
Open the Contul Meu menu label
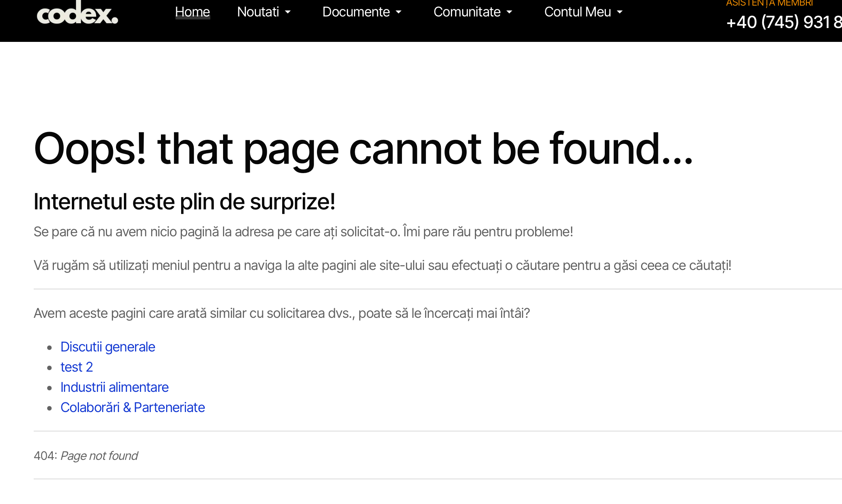coord(577,12)
